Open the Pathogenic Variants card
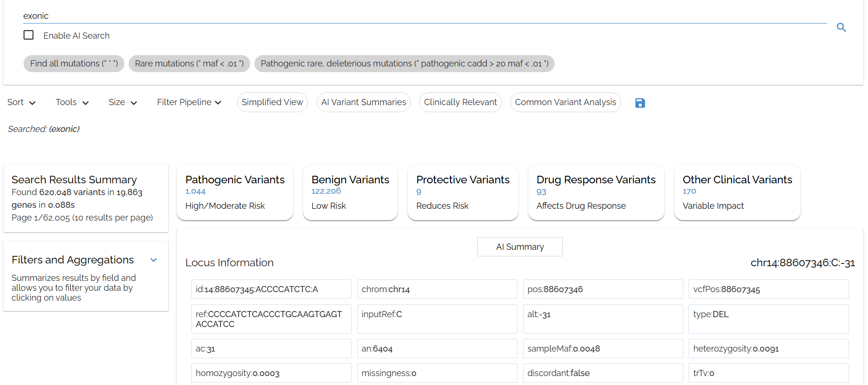This screenshot has height=385, width=868. tap(235, 192)
